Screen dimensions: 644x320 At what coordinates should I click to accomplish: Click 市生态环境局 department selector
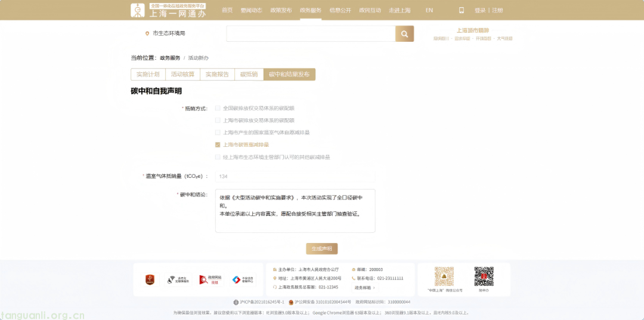tap(169, 33)
